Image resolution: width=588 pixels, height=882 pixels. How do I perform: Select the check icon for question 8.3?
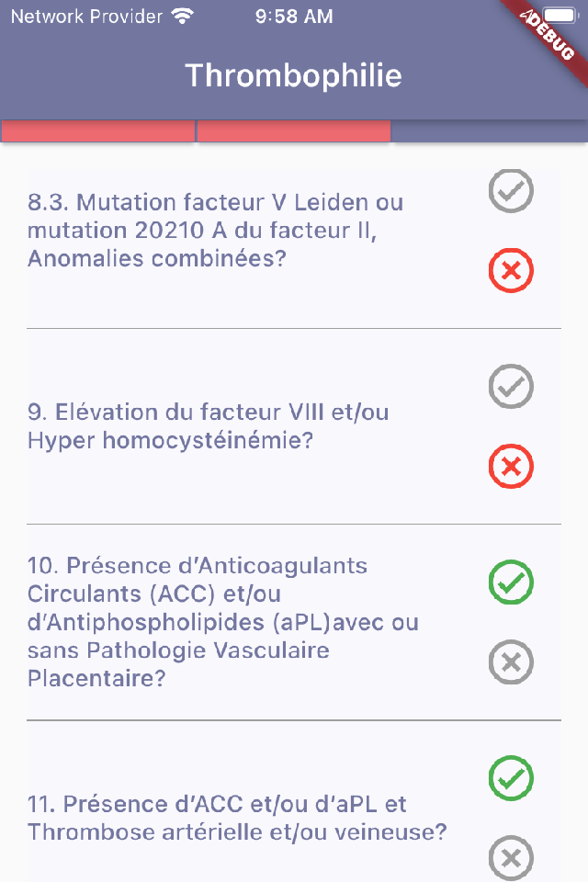512,190
